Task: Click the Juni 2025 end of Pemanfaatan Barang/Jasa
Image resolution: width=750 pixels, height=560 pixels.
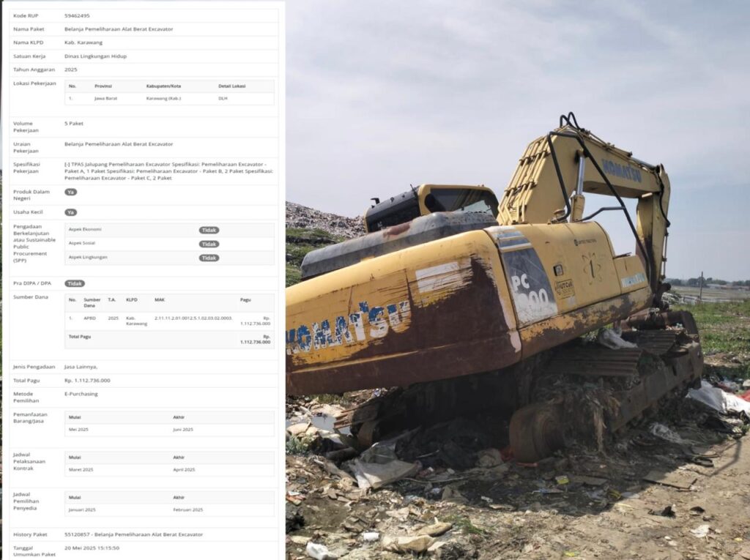Action: click(x=183, y=430)
